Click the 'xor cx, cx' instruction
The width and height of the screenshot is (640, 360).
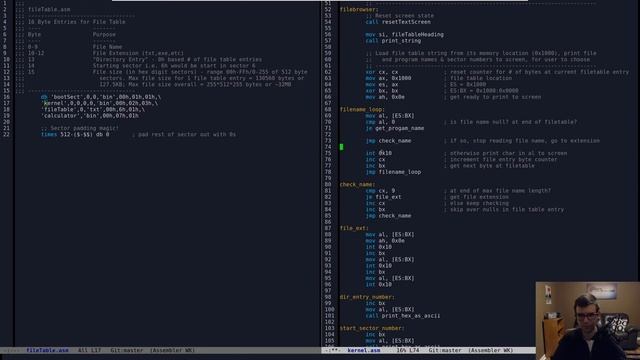click(382, 72)
